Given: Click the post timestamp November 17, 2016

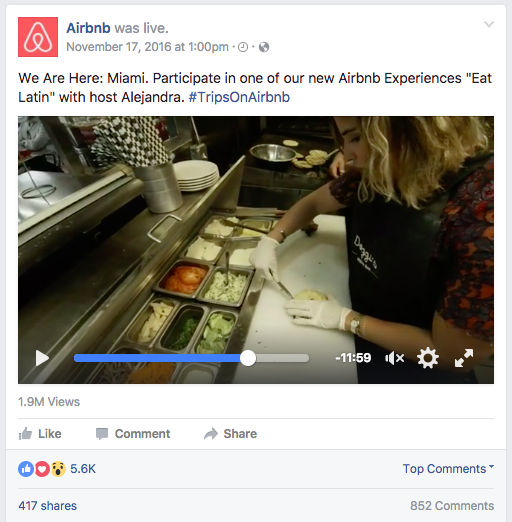Looking at the screenshot, I should (x=147, y=47).
